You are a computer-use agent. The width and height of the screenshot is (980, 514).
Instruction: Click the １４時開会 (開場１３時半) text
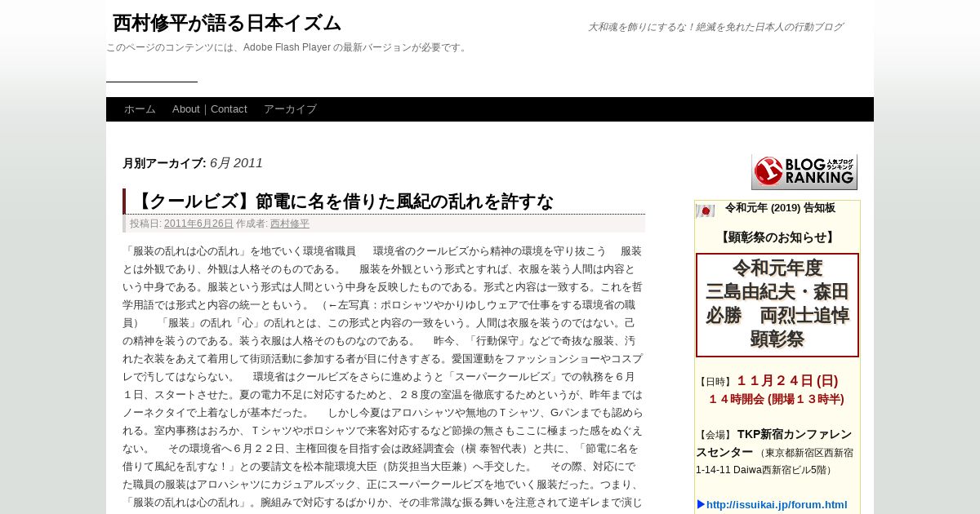coord(776,399)
